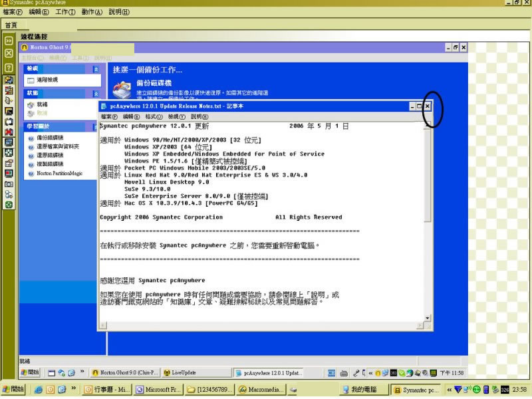The height and width of the screenshot is (399, 532).
Task: Expand the remote taskbar quick launch overflow chevron
Action: pyautogui.click(x=82, y=372)
